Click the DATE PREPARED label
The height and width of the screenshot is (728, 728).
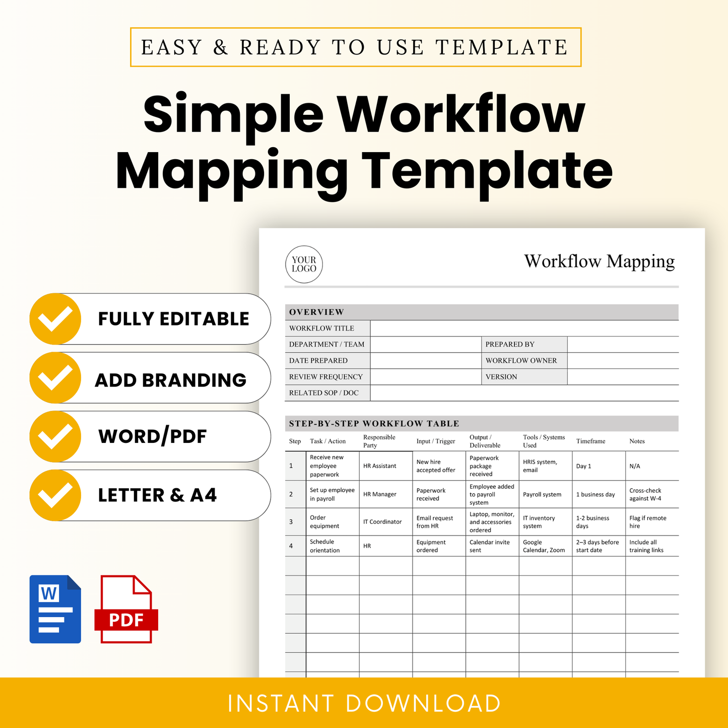pos(318,361)
